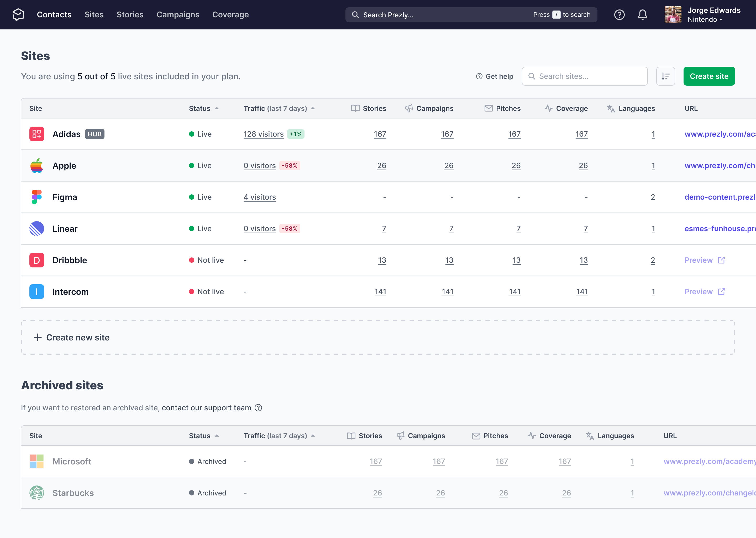This screenshot has width=756, height=538.
Task: Click the green Create site button
Action: coord(709,76)
